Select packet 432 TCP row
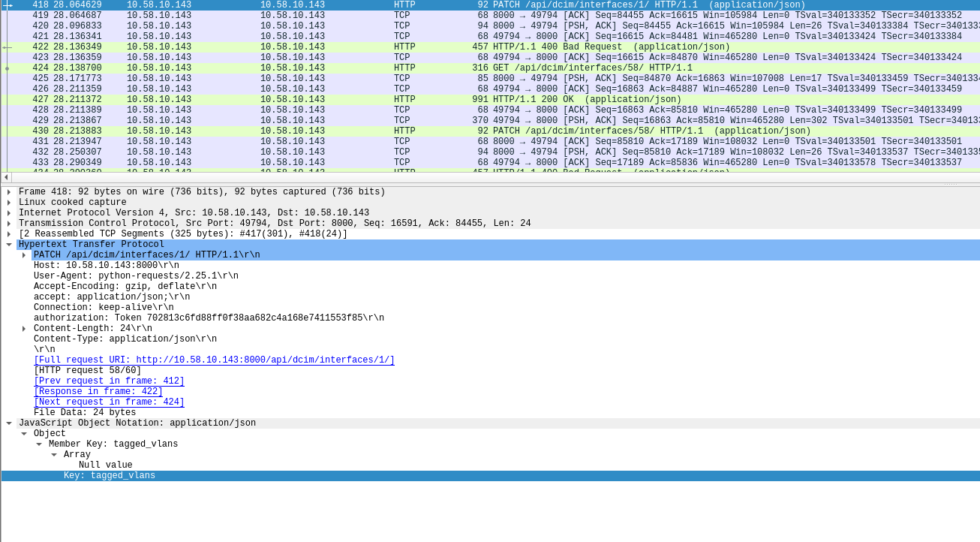Image resolution: width=980 pixels, height=542 pixels. click(x=490, y=152)
